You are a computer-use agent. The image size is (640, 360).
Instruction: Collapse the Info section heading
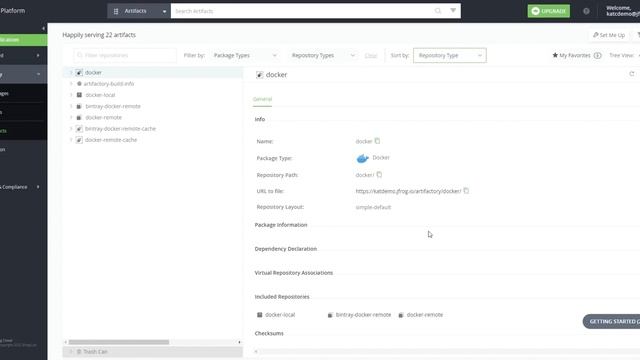[x=260, y=119]
